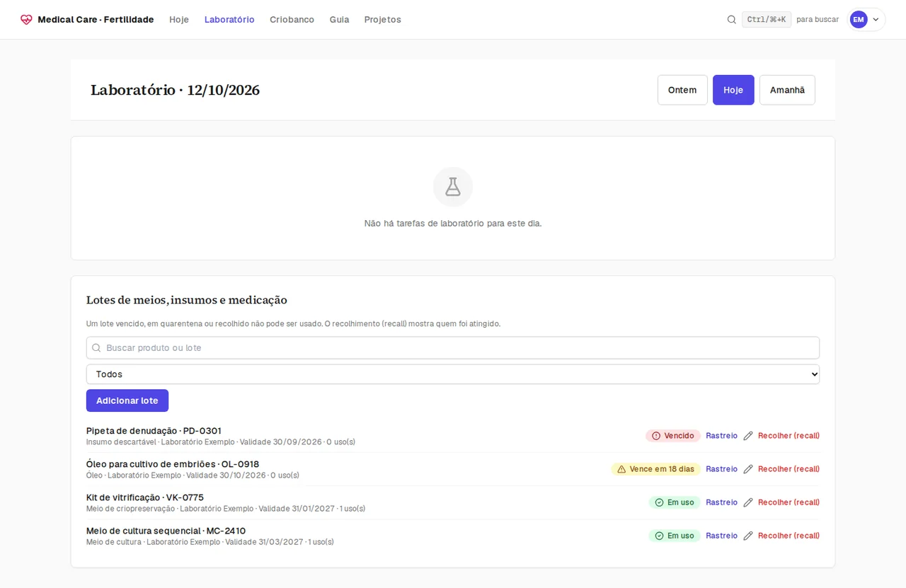Click the lot title Kit de vitrificação · VK-0775

coord(145,497)
